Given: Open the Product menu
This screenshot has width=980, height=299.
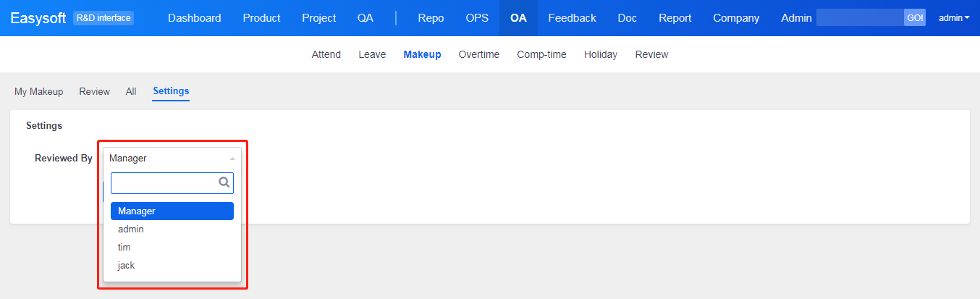Looking at the screenshot, I should coord(261,18).
